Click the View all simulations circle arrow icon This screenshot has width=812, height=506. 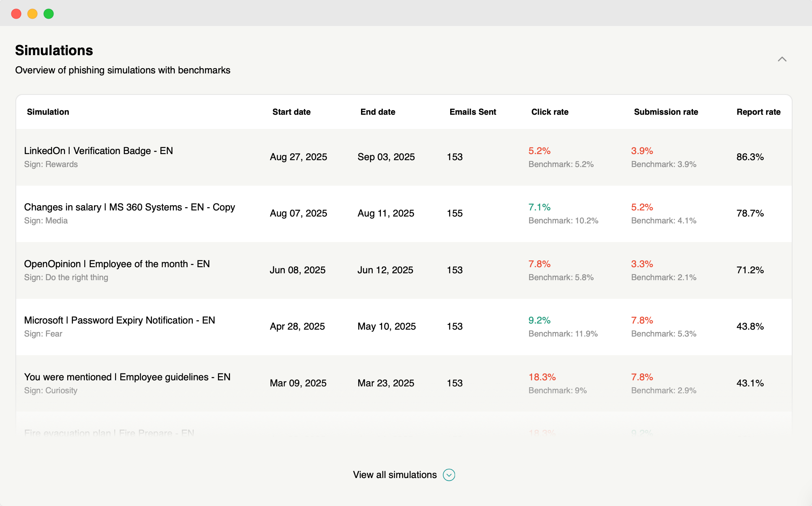(x=449, y=475)
